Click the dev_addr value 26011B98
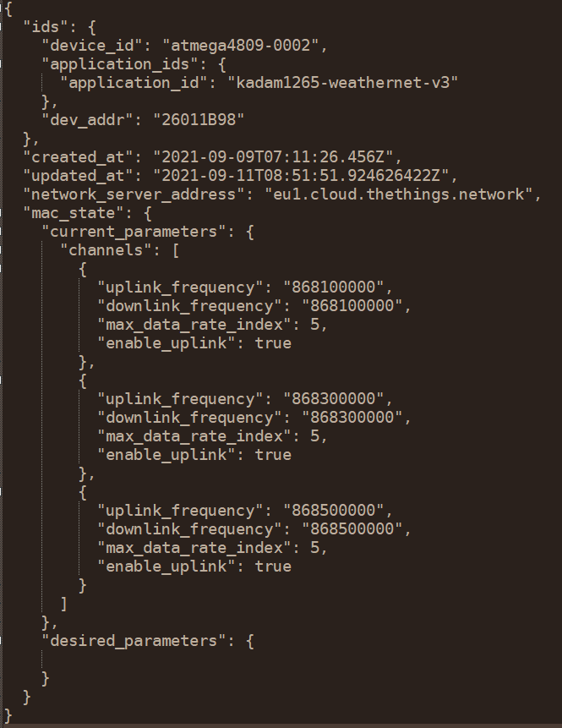Screen dimensions: 562x728 point(198,120)
